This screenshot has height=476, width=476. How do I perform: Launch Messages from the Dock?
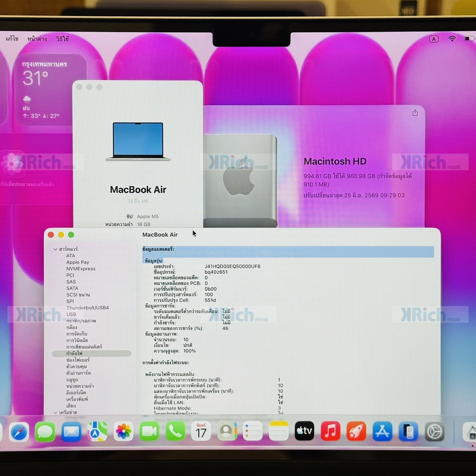[45, 432]
